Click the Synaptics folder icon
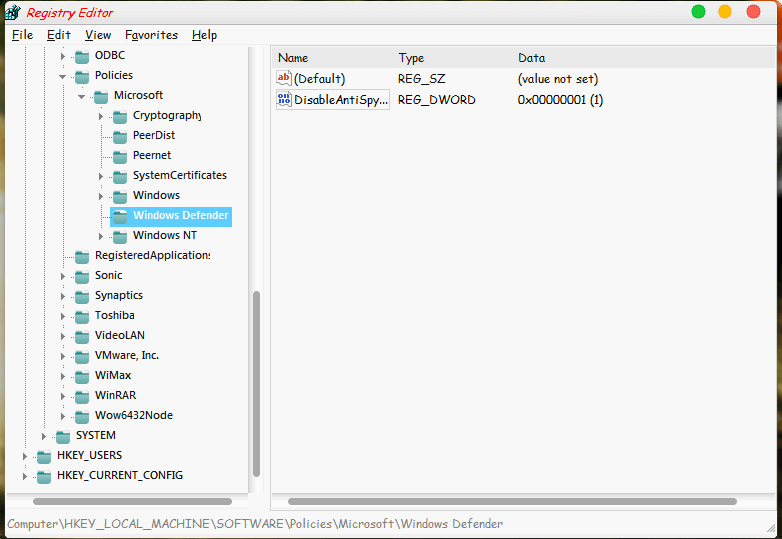The image size is (782, 539). (82, 297)
